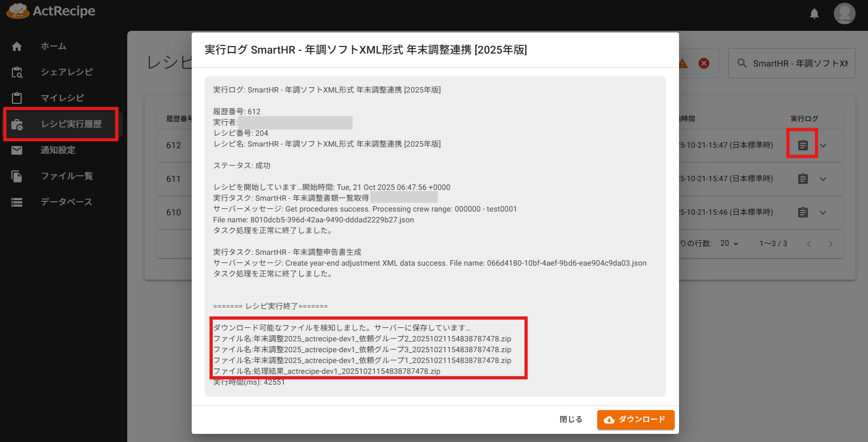Expand details of row 612
This screenshot has height=442, width=868.
coord(823,146)
